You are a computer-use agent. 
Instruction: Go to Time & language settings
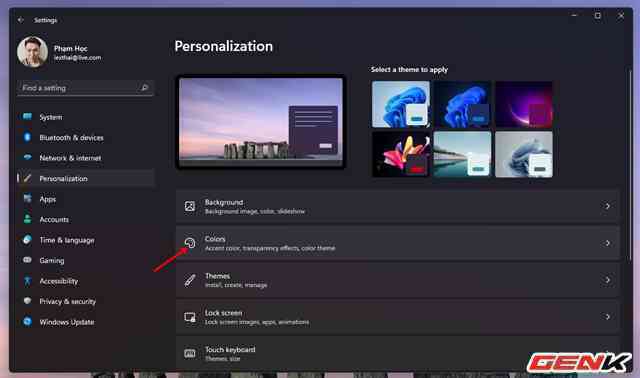[86, 240]
